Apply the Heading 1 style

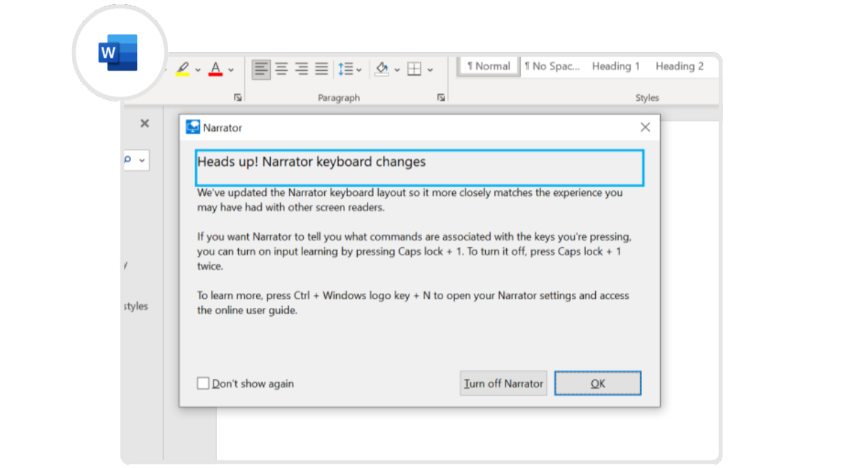point(616,66)
